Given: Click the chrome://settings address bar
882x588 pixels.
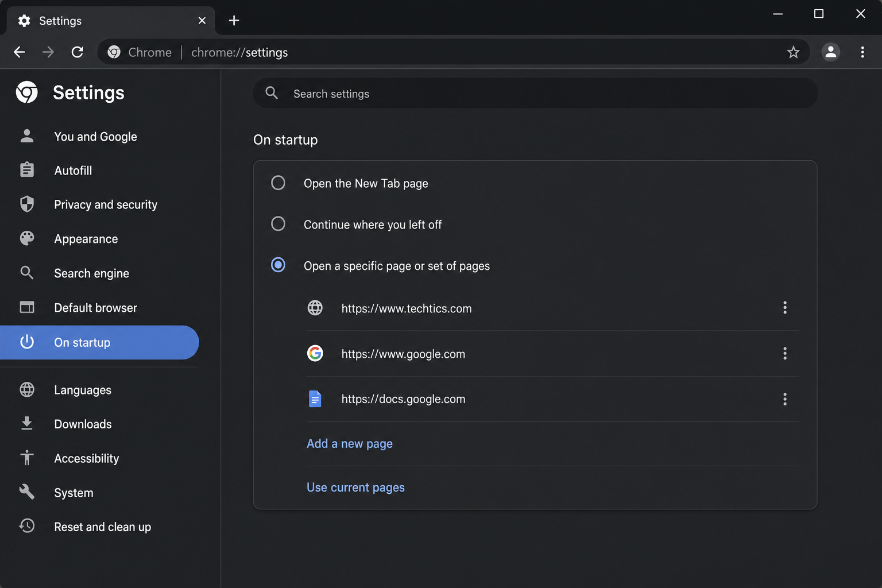Looking at the screenshot, I should [x=454, y=52].
